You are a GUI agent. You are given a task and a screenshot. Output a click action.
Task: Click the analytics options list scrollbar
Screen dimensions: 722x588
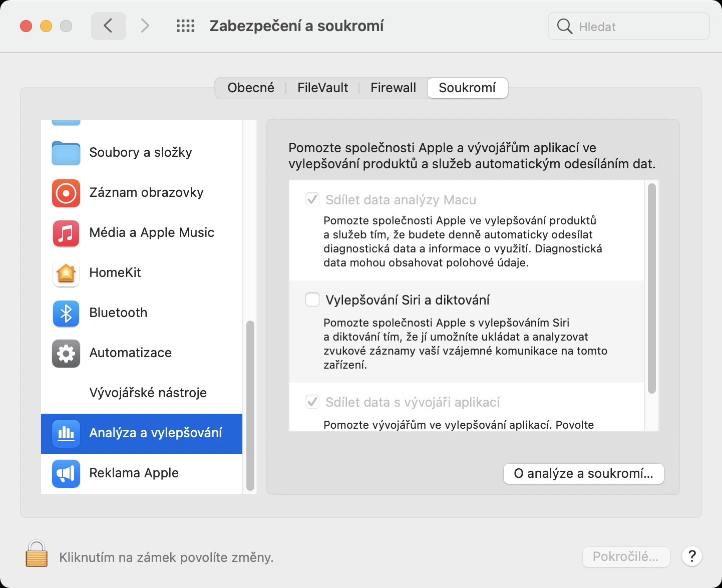(651, 288)
